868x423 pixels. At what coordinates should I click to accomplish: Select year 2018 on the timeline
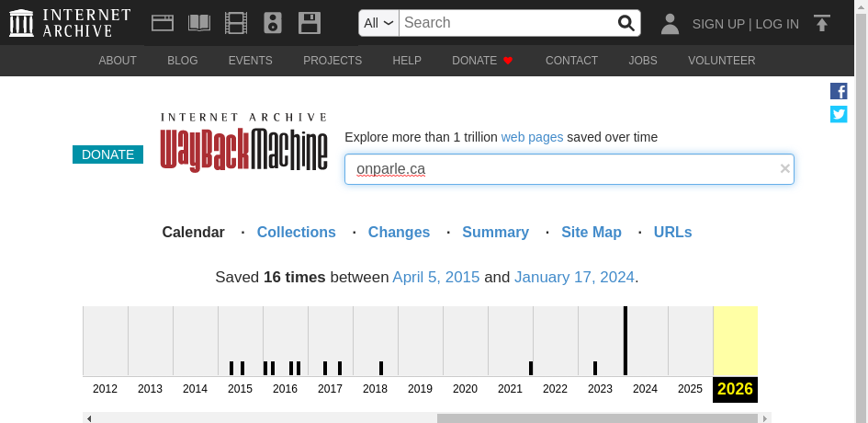(376, 389)
